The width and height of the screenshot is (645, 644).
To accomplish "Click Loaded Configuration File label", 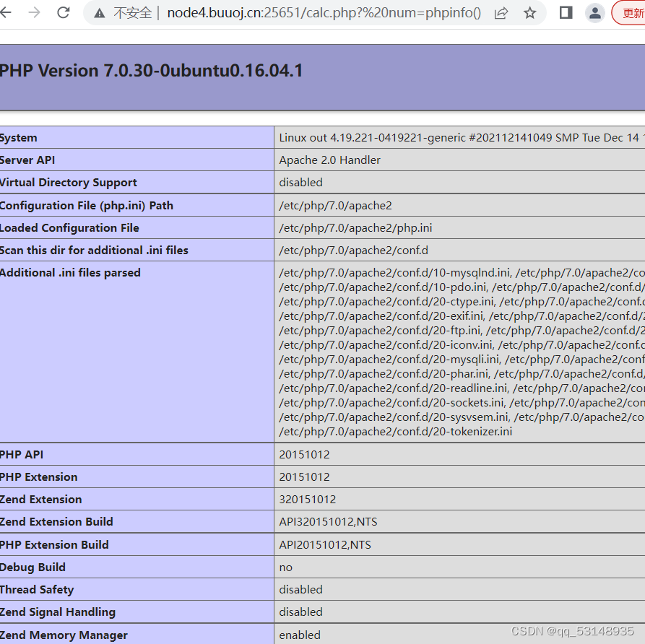I will 69,228.
